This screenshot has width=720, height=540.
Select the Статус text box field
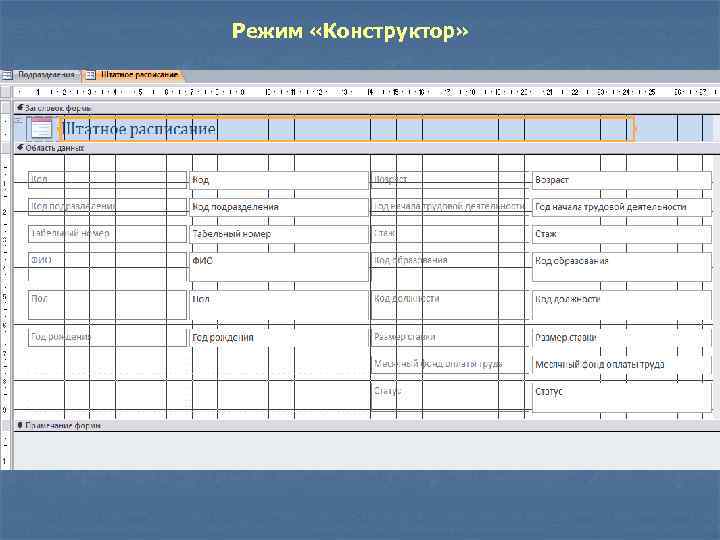coord(622,397)
